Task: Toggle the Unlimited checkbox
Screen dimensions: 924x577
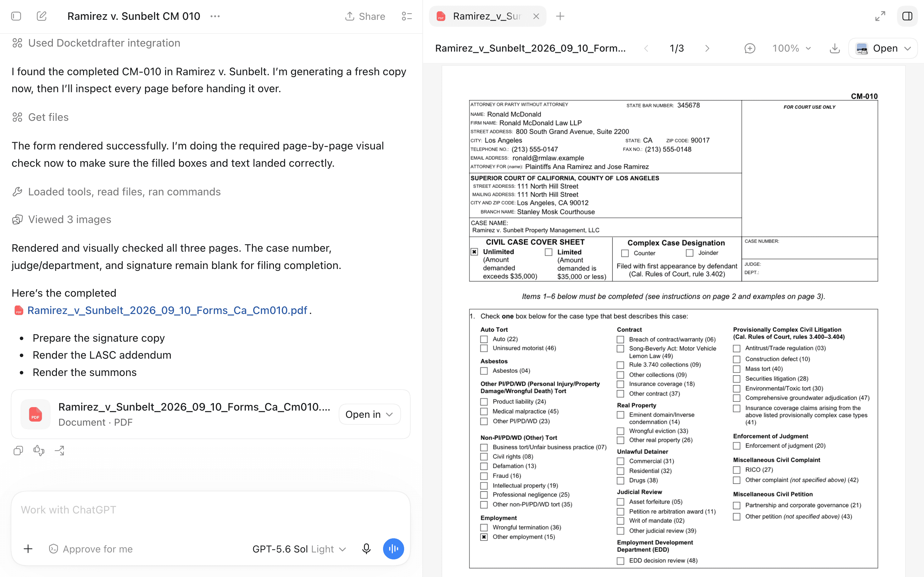Action: coord(474,252)
